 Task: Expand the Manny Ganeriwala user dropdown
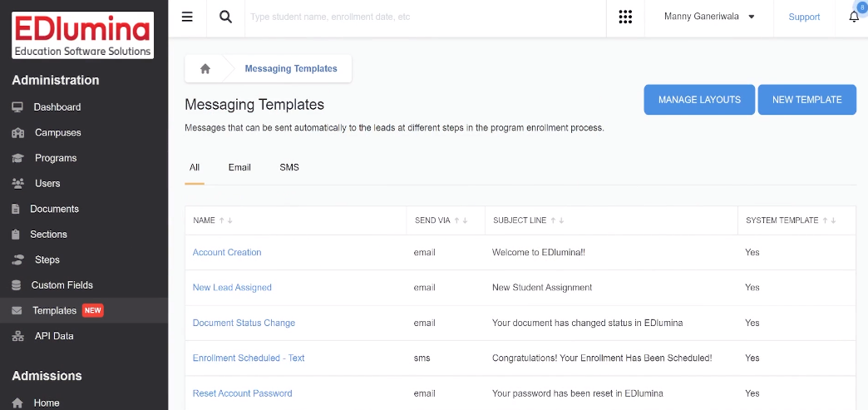709,17
